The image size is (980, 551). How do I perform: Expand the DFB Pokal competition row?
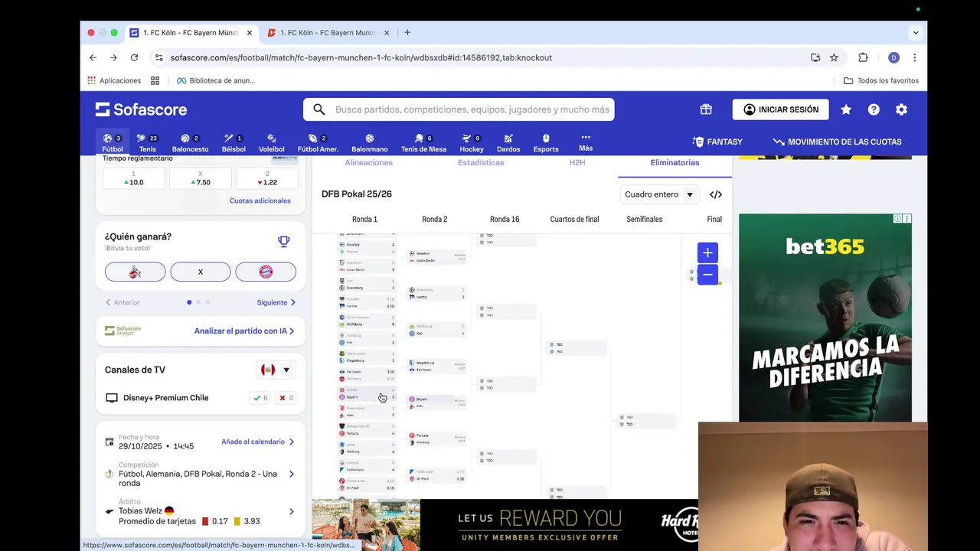[x=200, y=474]
